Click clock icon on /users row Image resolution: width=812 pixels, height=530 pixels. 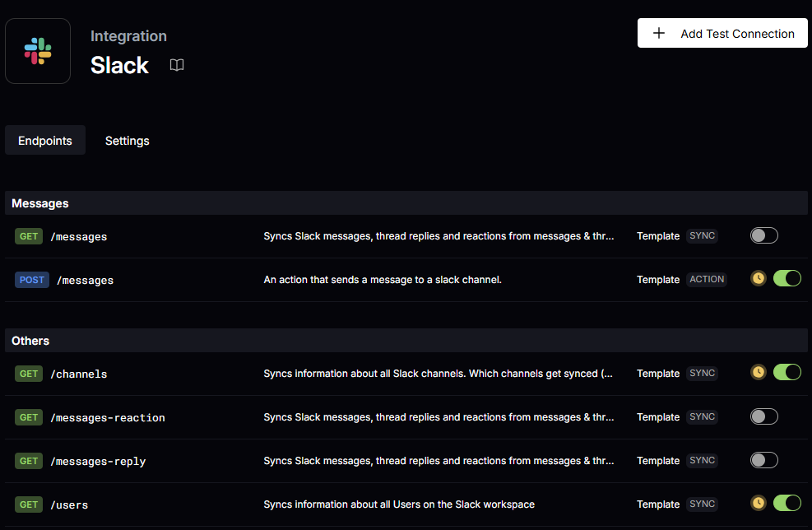click(x=759, y=504)
